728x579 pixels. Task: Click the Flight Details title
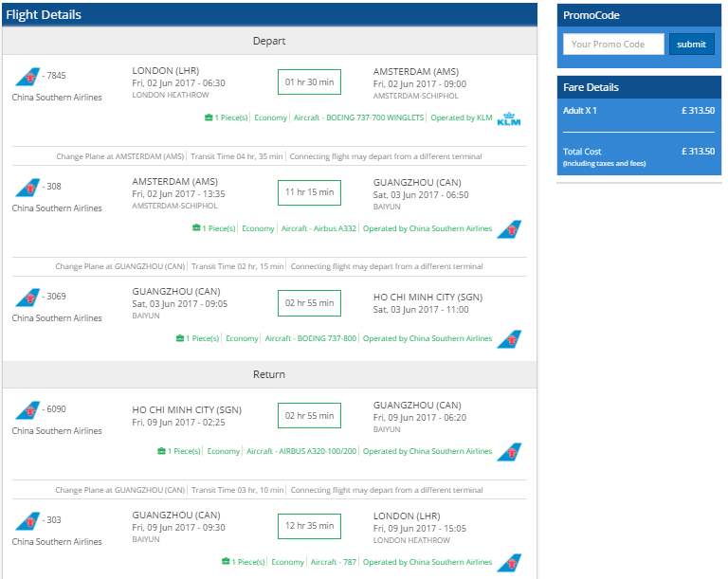pyautogui.click(x=44, y=15)
